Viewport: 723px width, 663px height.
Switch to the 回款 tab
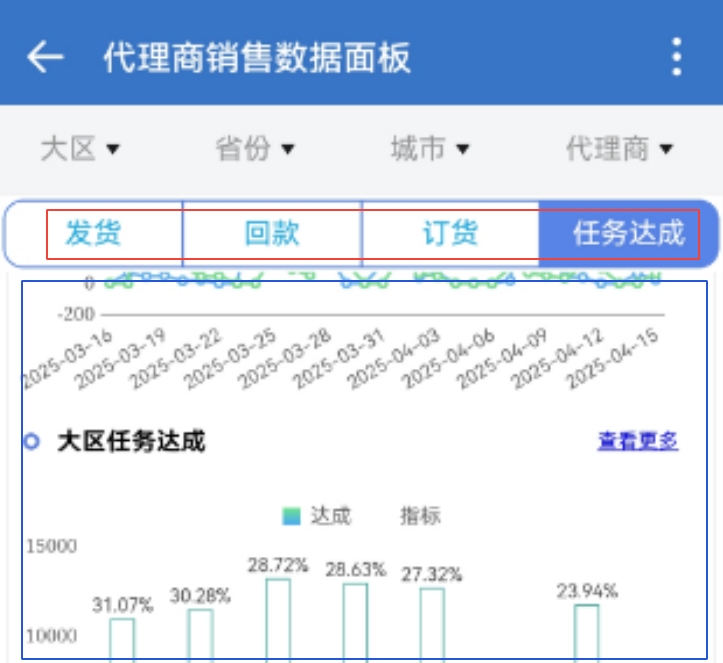272,233
